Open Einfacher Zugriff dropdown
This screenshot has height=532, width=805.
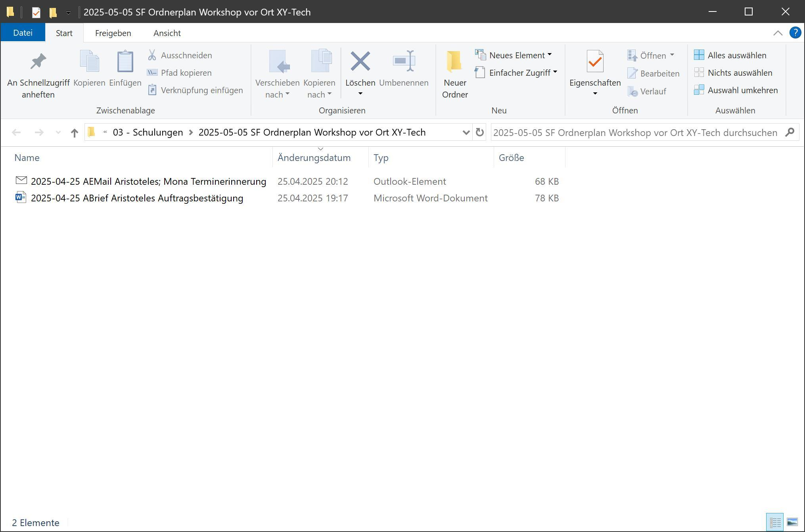[516, 73]
